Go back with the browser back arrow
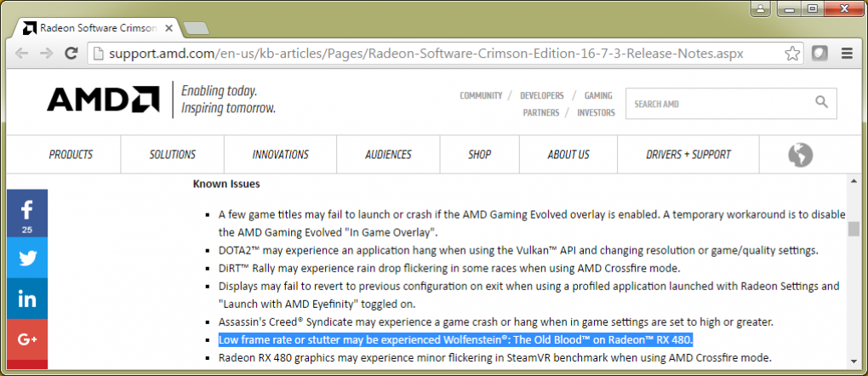 point(21,53)
